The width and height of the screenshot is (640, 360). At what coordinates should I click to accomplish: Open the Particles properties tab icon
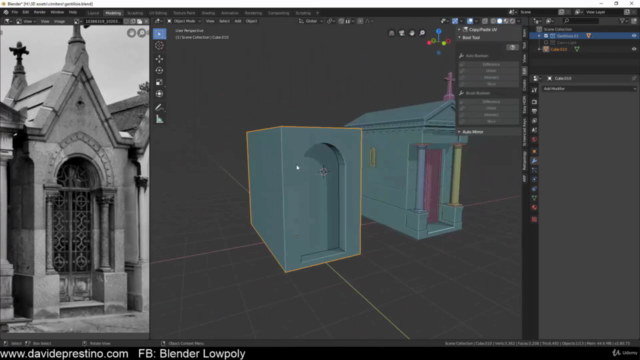click(x=534, y=170)
